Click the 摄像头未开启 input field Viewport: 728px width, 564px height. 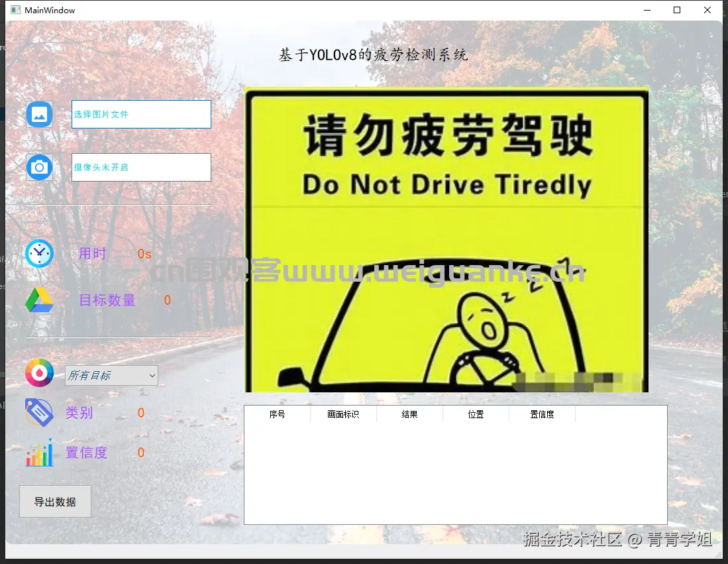pos(140,167)
